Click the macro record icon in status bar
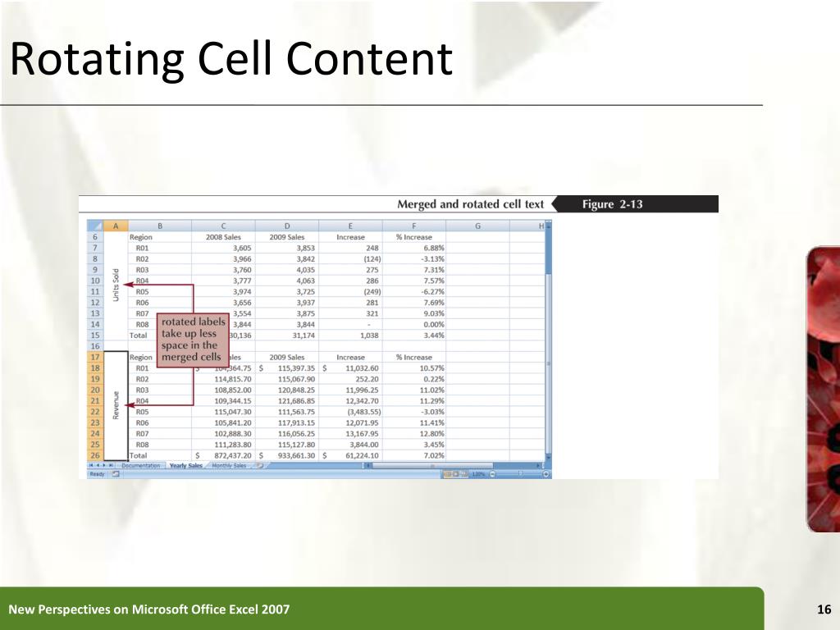 click(115, 474)
